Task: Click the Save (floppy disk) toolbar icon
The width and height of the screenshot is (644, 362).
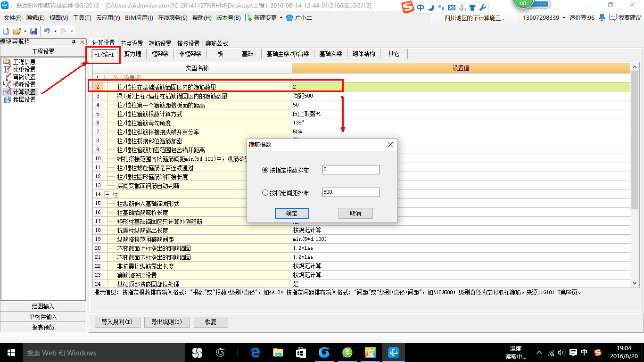Action: click(x=33, y=31)
